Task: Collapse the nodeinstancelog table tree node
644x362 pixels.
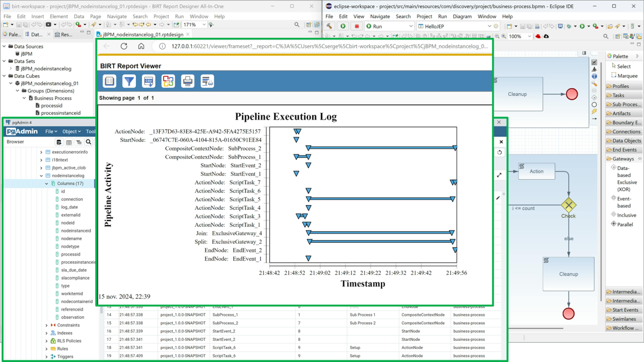Action: (x=41, y=176)
